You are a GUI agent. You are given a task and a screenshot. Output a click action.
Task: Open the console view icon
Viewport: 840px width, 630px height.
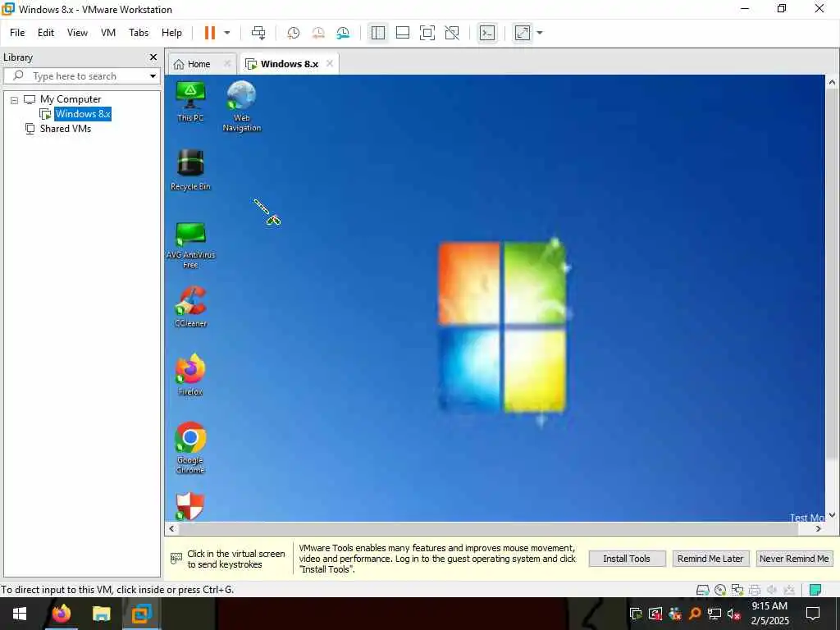coord(487,33)
